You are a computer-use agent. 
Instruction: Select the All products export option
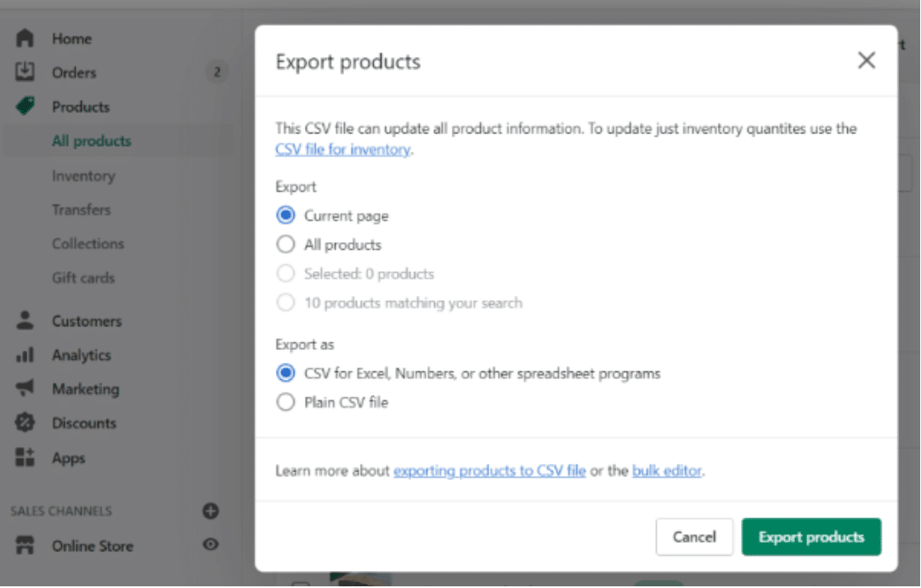tap(285, 244)
